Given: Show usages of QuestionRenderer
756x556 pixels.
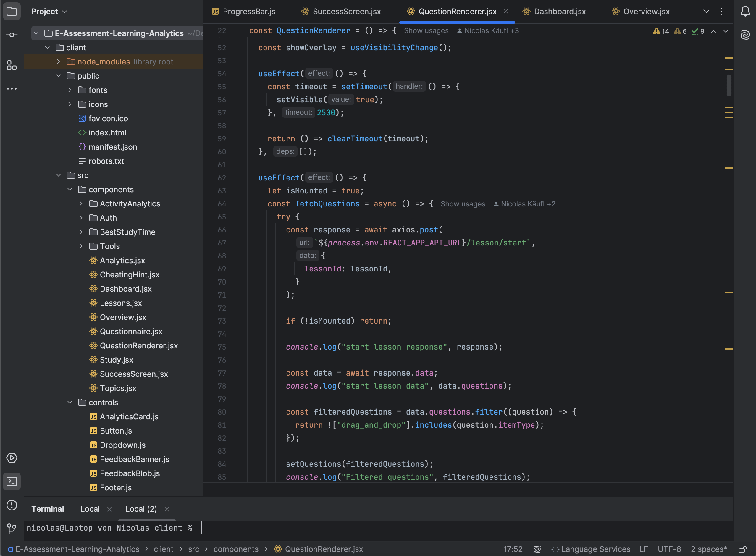Looking at the screenshot, I should 426,31.
